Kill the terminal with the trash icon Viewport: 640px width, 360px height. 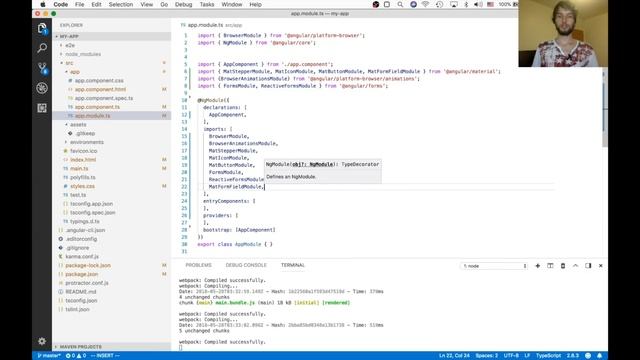click(x=563, y=266)
